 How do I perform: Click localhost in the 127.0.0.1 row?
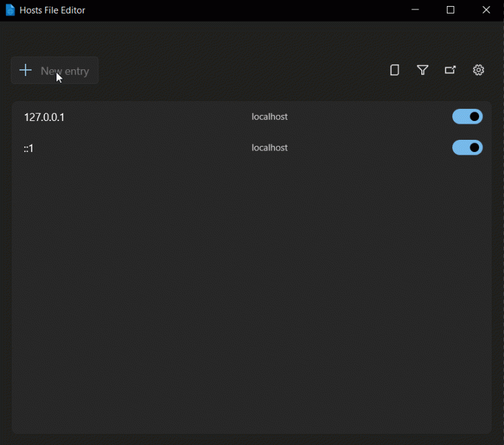click(269, 116)
